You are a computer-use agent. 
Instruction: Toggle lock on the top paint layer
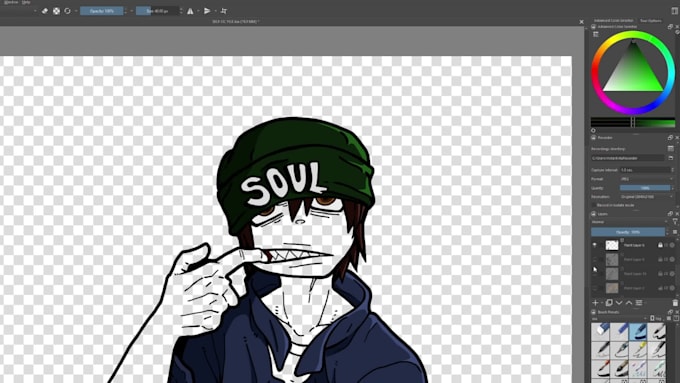(x=660, y=246)
